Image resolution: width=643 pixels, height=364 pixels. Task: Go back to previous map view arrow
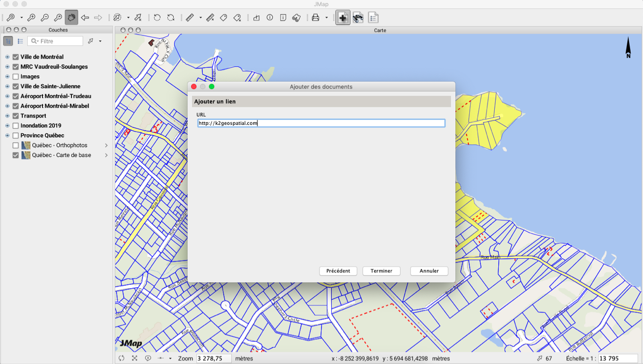[x=85, y=18]
